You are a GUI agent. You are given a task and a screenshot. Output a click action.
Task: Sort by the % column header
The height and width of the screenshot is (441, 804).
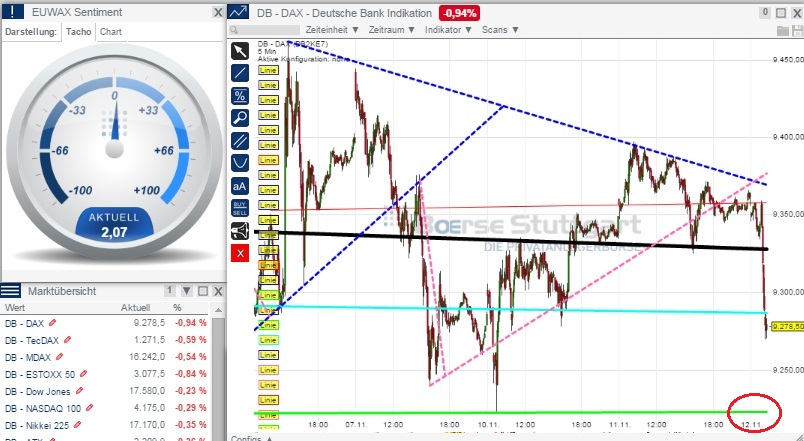(177, 308)
